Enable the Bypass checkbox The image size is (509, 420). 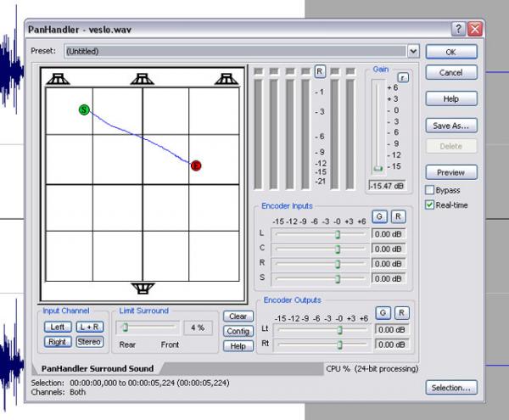click(x=430, y=190)
